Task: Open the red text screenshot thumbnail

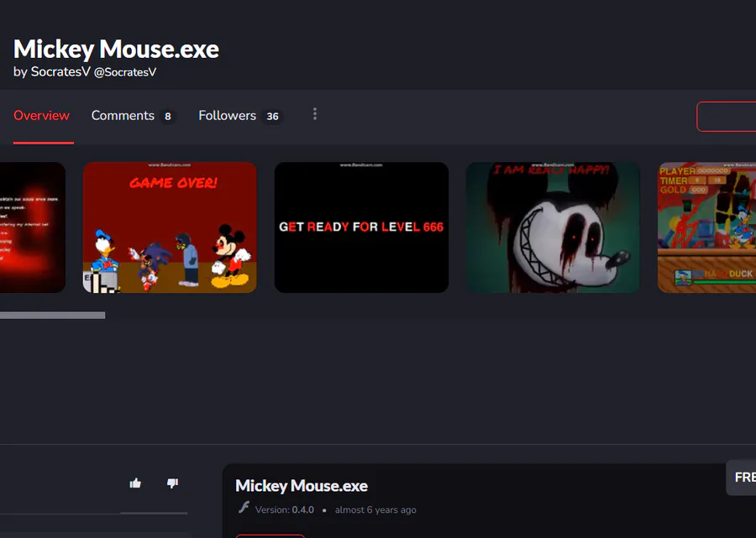Action: (x=32, y=227)
